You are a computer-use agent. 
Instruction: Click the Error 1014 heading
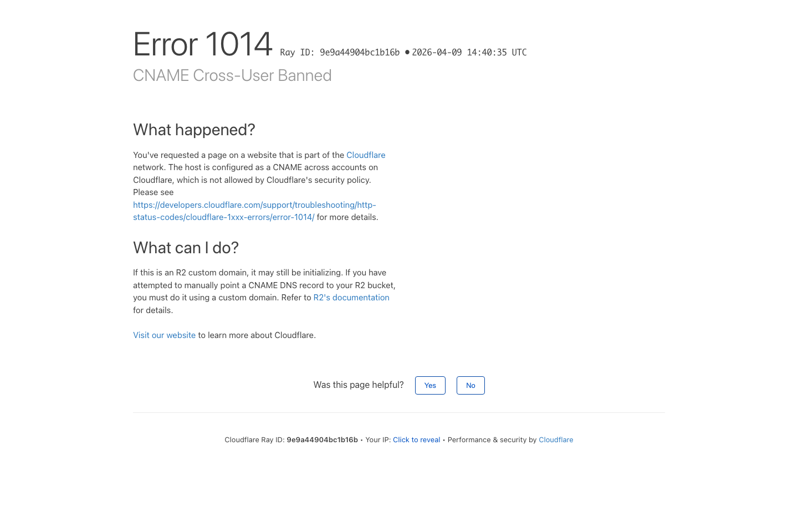pyautogui.click(x=203, y=44)
